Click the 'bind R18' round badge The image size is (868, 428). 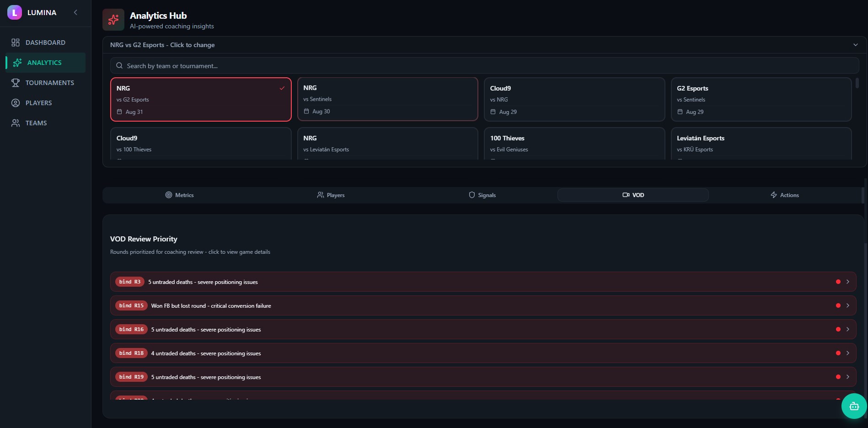[x=131, y=353]
